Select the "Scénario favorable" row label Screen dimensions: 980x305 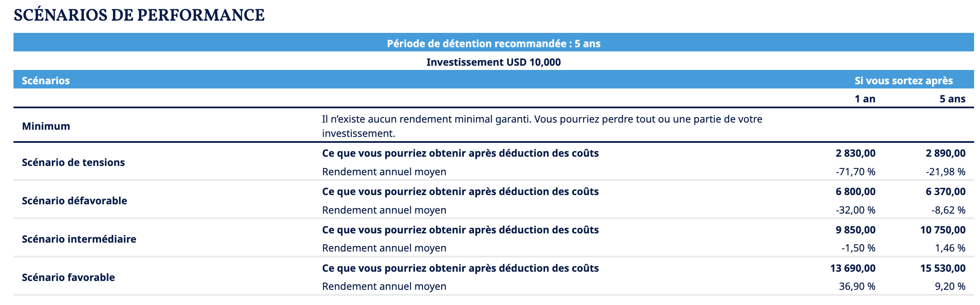(x=68, y=277)
